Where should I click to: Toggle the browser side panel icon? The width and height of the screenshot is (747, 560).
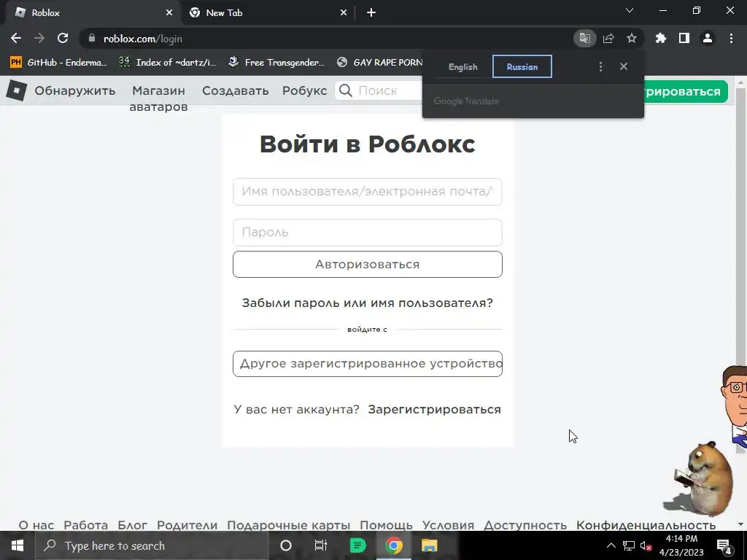(x=684, y=38)
